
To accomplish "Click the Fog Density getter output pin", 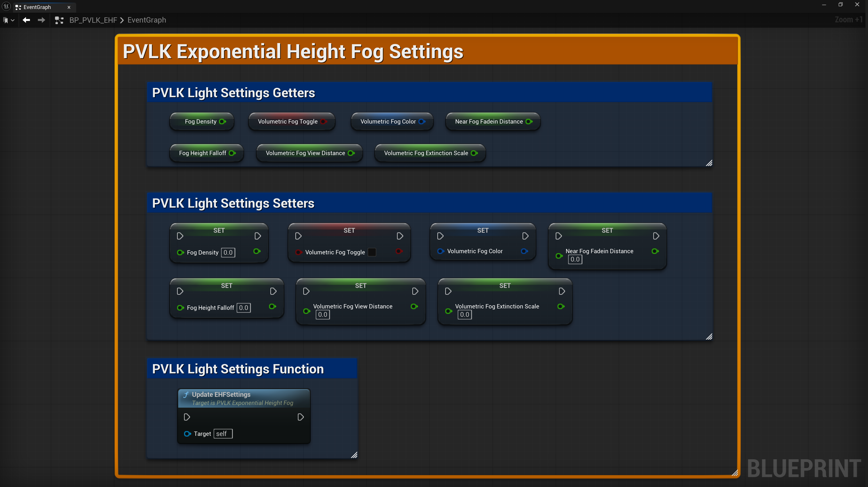I will (222, 122).
